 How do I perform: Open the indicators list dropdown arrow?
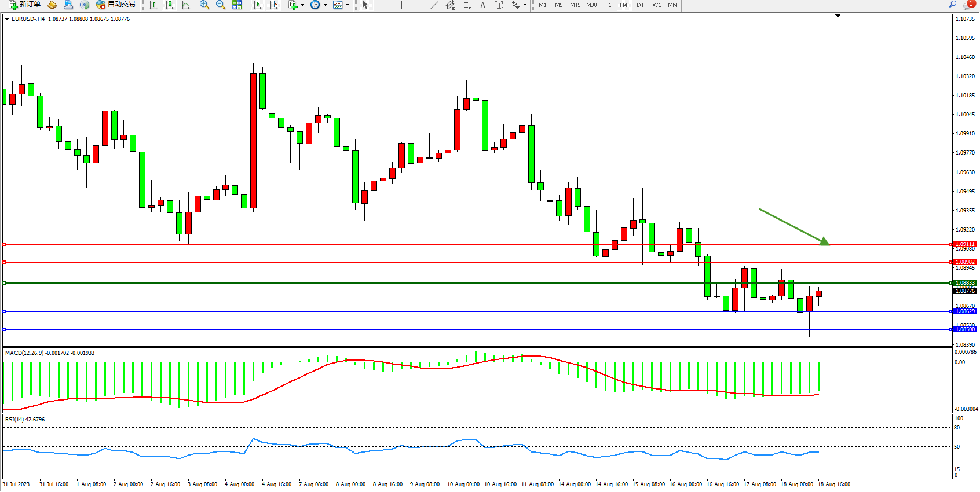coord(302,5)
